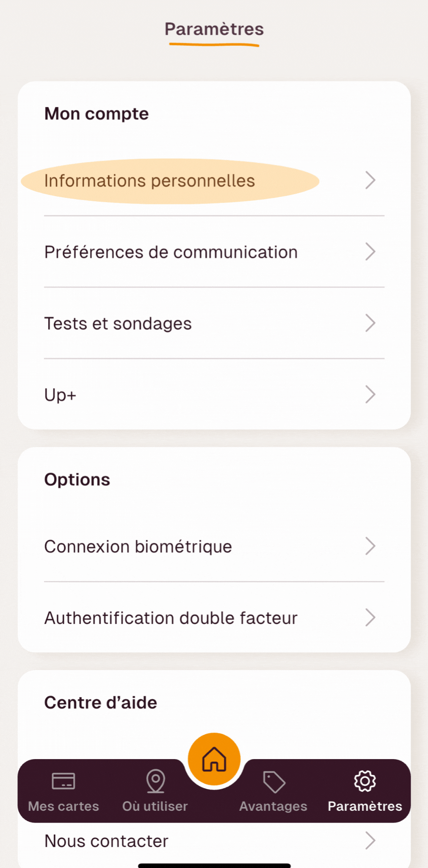Screen dimensions: 428x868
Task: Tap the Nous contacter row text
Action: click(106, 841)
